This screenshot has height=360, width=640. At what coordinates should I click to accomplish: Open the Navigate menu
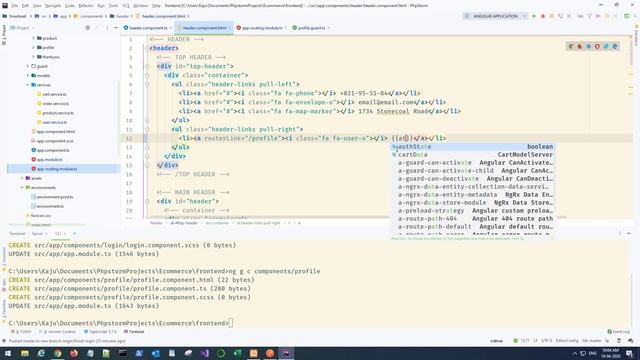coord(53,6)
